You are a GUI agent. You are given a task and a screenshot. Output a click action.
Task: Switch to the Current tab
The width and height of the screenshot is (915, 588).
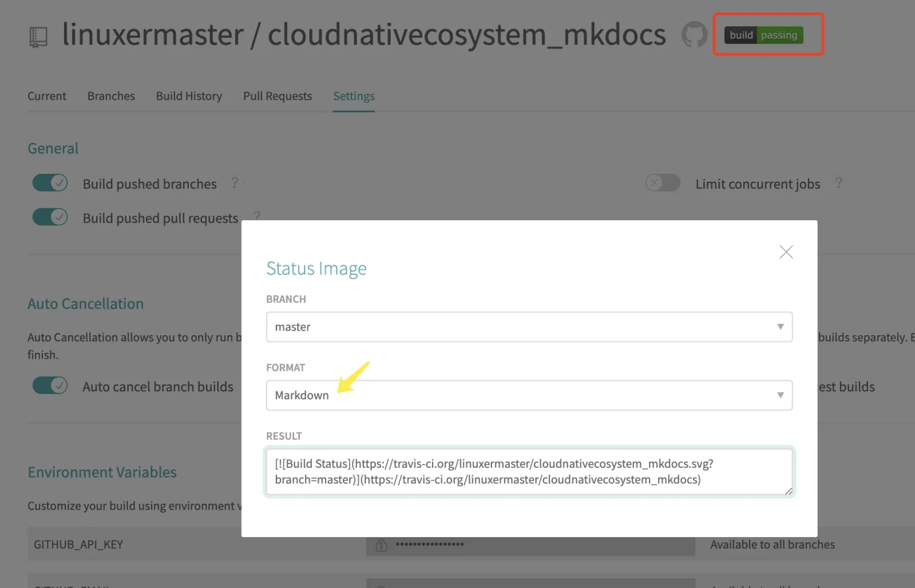(x=47, y=96)
